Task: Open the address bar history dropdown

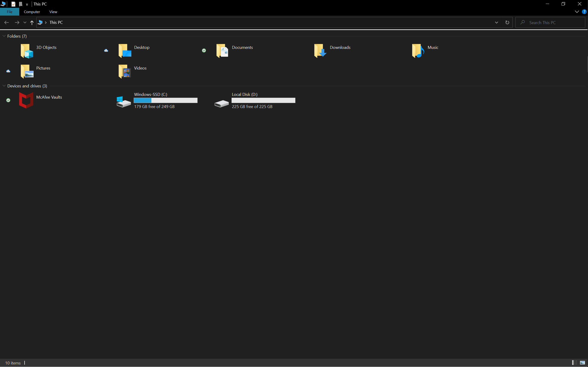Action: coord(496,22)
